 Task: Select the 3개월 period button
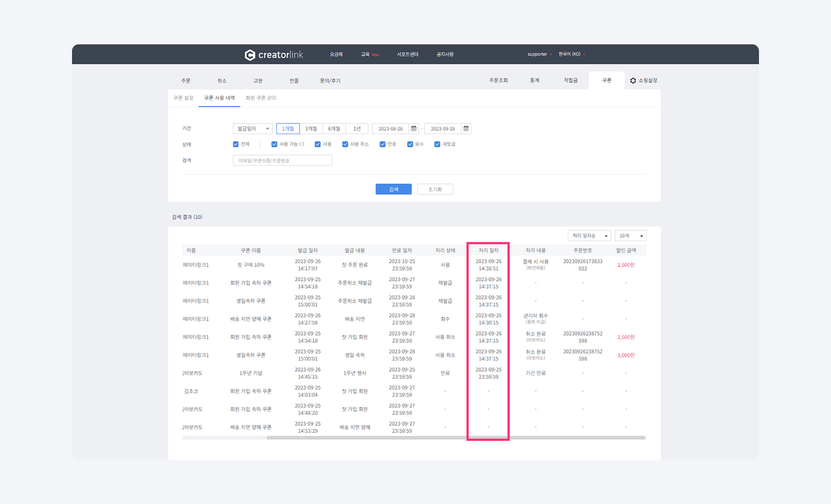[x=311, y=128]
